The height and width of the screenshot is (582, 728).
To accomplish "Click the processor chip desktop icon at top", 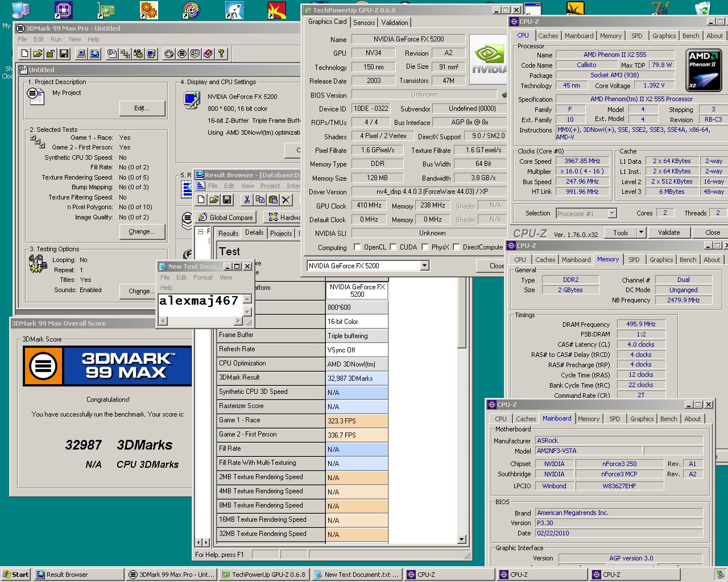I will (x=63, y=10).
